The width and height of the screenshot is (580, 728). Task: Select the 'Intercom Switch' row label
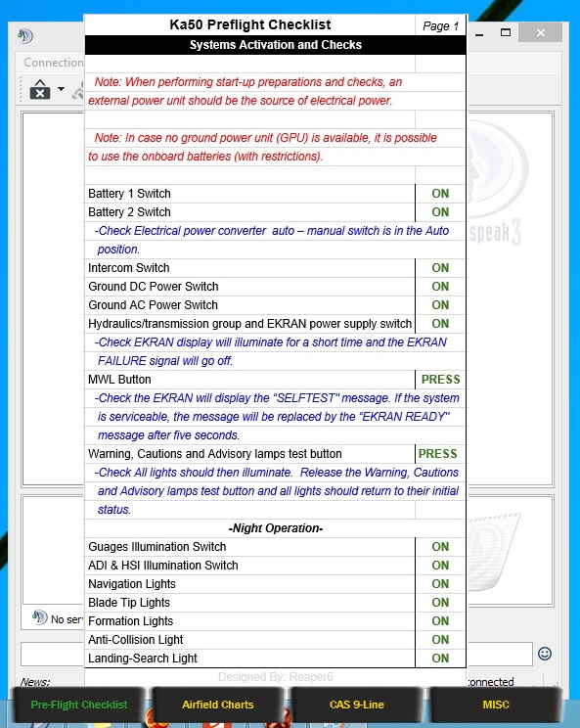click(128, 268)
